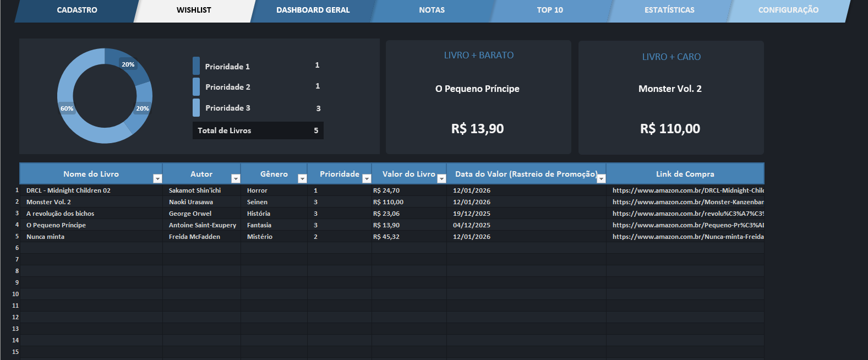The image size is (868, 360).
Task: Click the author cell 'Naoki Urasawa'
Action: (201, 202)
